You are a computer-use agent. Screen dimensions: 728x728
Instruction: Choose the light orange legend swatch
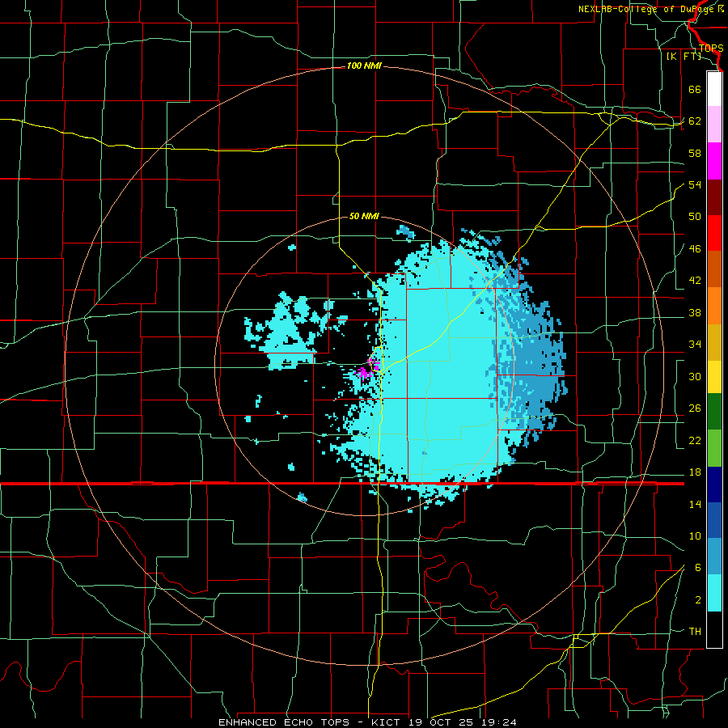(714, 305)
